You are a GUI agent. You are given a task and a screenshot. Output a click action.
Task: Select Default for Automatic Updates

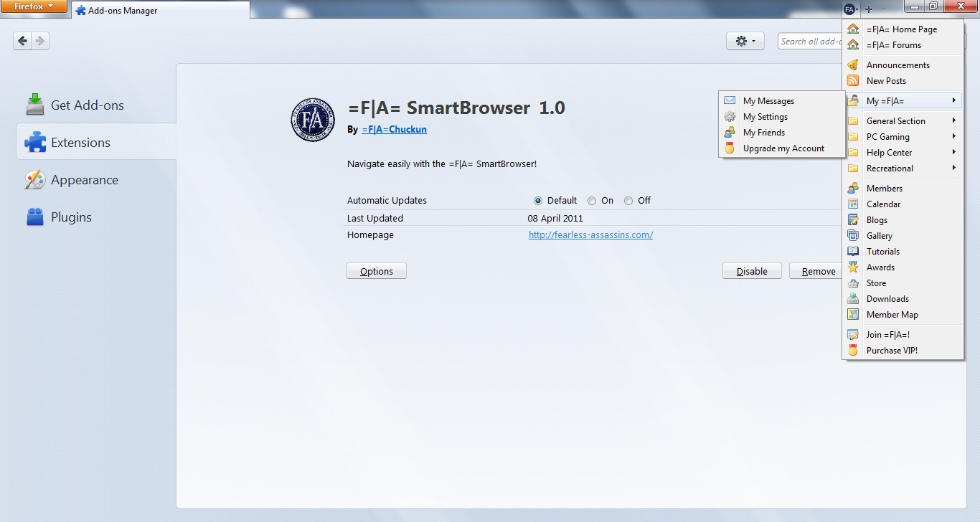pyautogui.click(x=538, y=201)
